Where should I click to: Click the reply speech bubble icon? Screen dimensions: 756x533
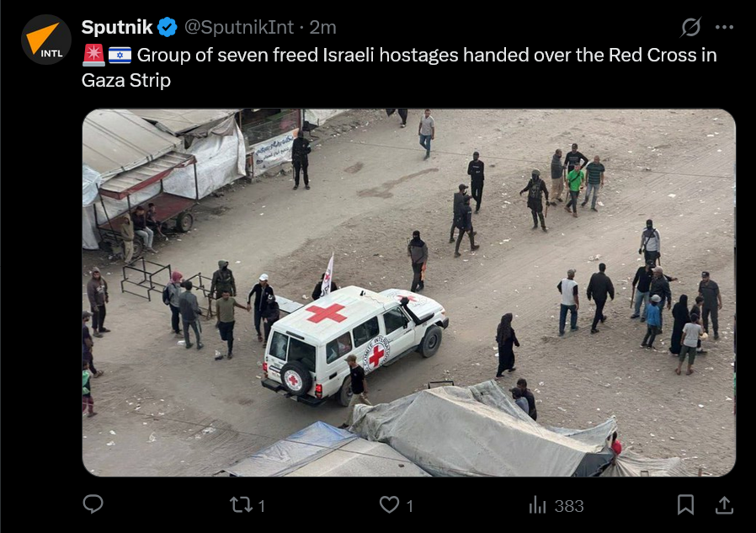(x=93, y=504)
